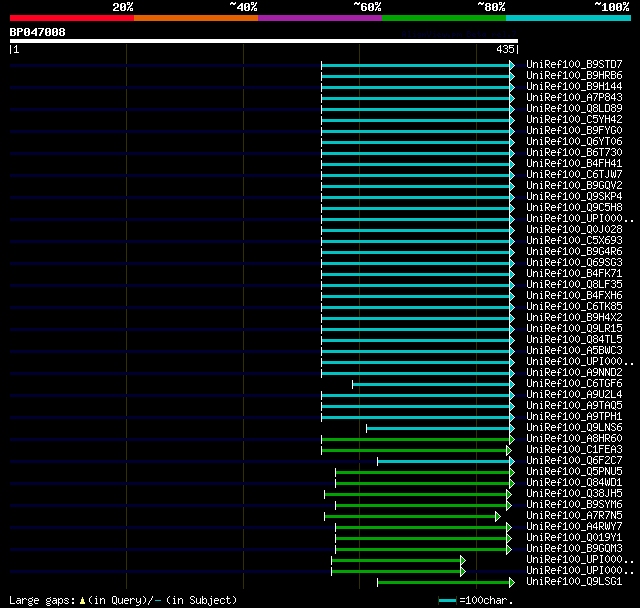The image size is (640, 608).
Task: Select the UniRef100_A5BWC3 label
Action: tap(574, 351)
